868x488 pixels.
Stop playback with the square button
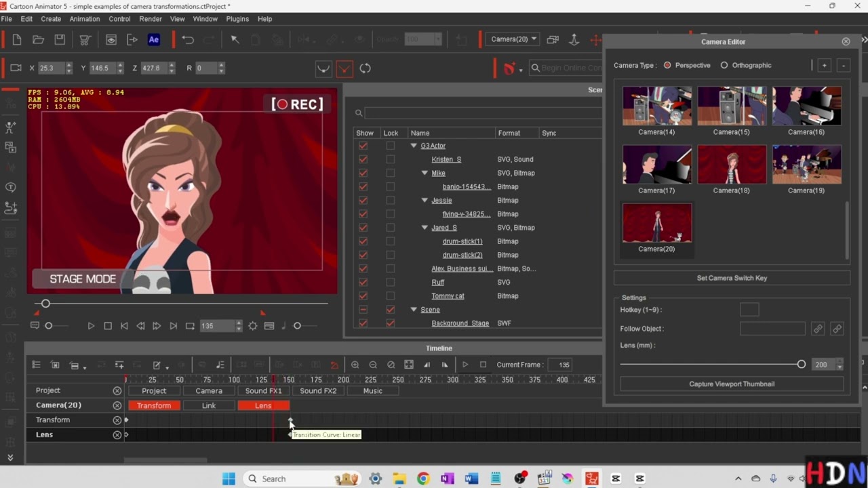pos(108,326)
